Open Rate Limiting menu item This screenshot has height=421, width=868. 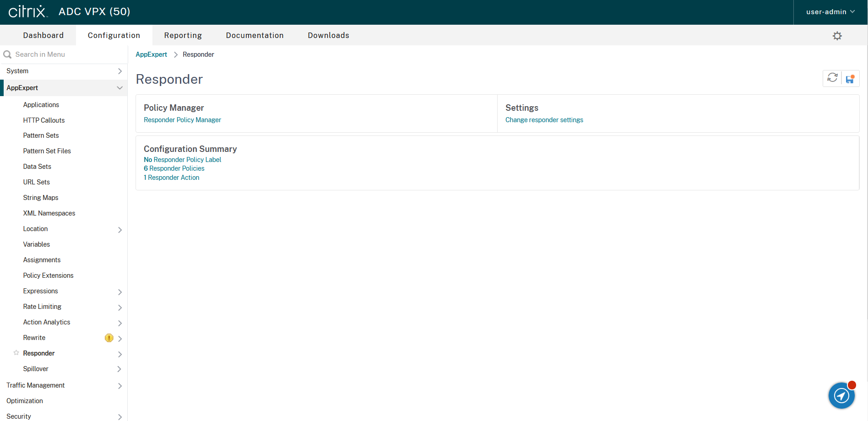42,307
